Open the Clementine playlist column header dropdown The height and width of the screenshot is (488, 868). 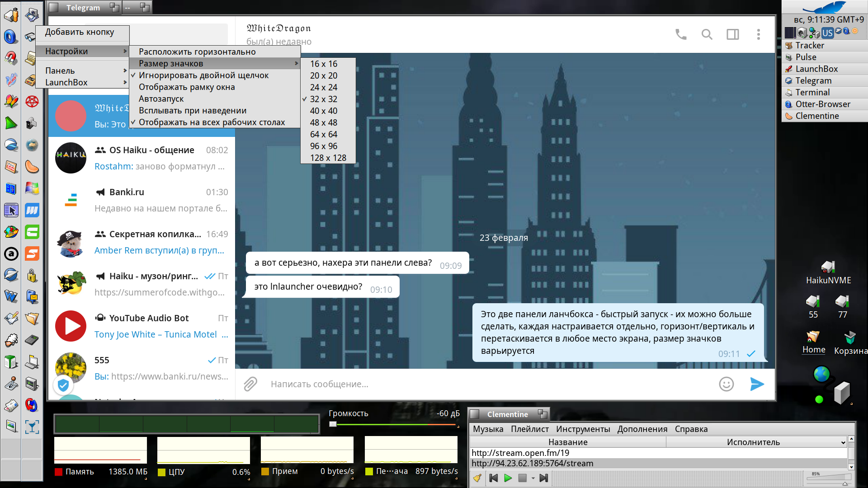(843, 442)
